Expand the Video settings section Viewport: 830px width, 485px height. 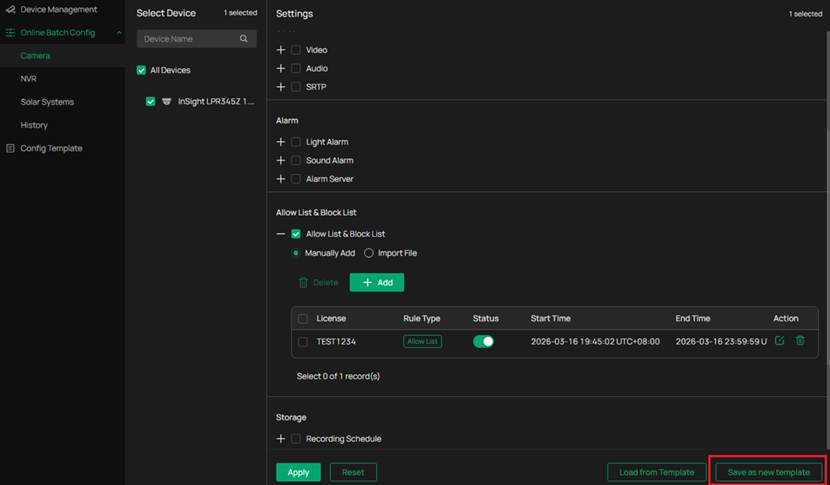pos(281,50)
